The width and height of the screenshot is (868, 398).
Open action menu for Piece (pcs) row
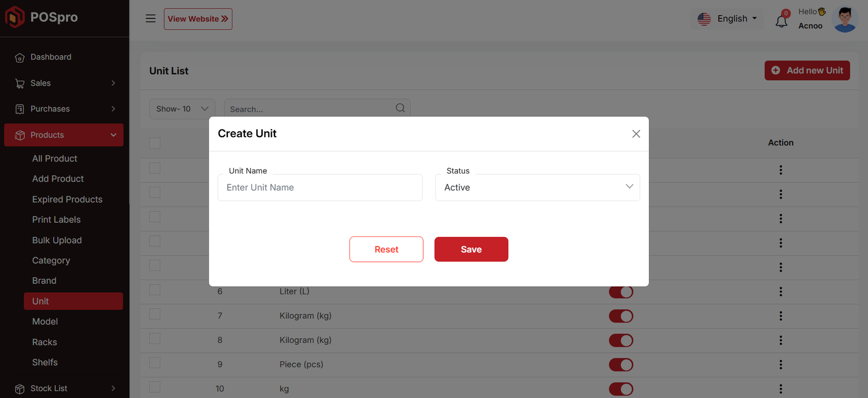(x=781, y=364)
